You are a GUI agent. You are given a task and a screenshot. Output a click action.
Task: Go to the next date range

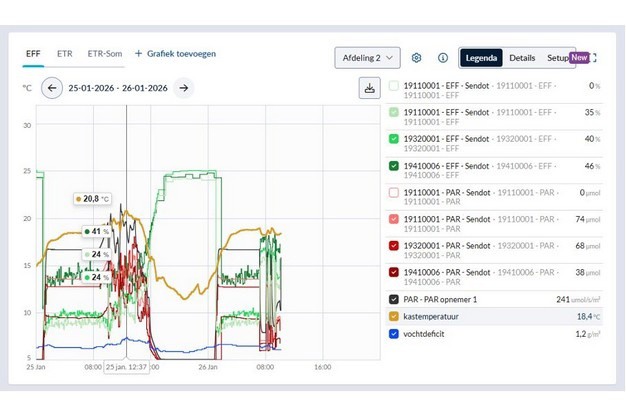point(183,88)
